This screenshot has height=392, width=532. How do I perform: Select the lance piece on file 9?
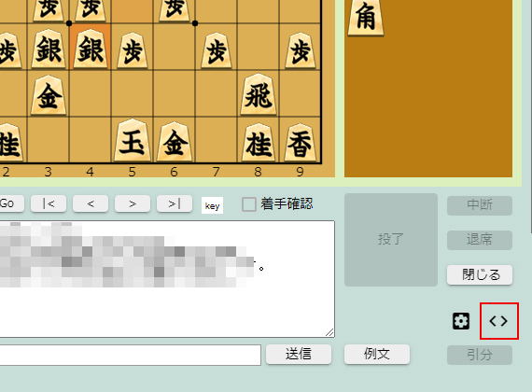point(300,142)
